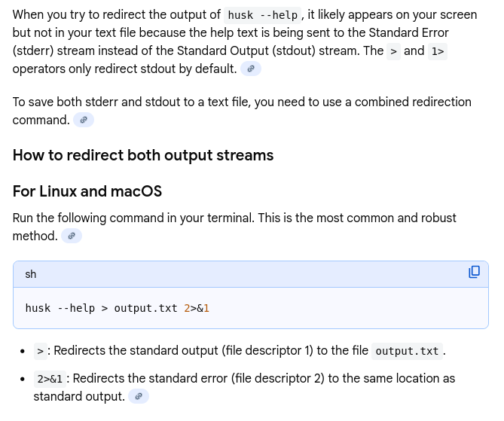Image resolution: width=504 pixels, height=421 pixels.
Task: Click the "2>&1" code chip in the second bullet
Action: 50,379
